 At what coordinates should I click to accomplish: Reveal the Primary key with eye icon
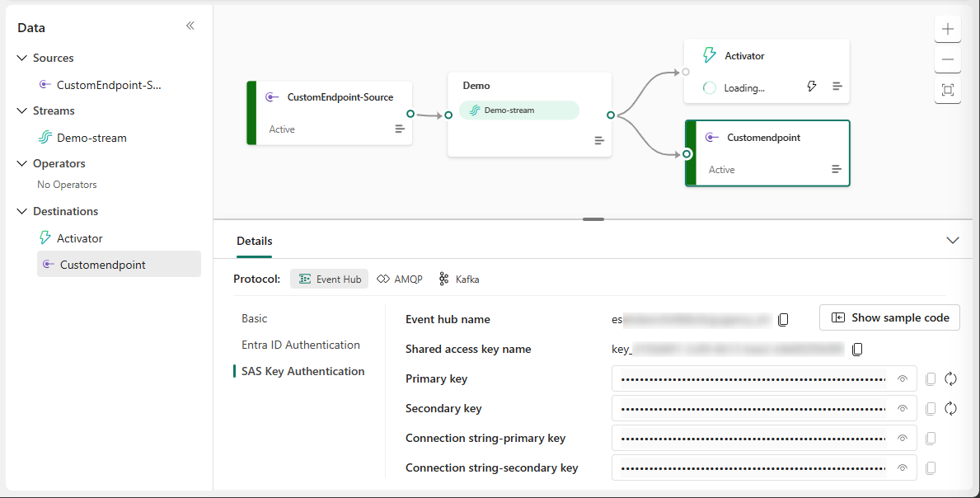tap(902, 378)
